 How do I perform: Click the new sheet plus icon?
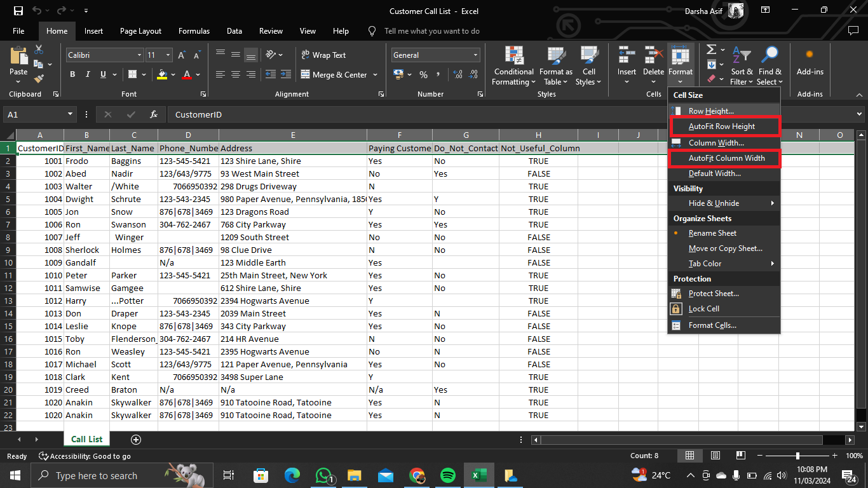pyautogui.click(x=135, y=439)
